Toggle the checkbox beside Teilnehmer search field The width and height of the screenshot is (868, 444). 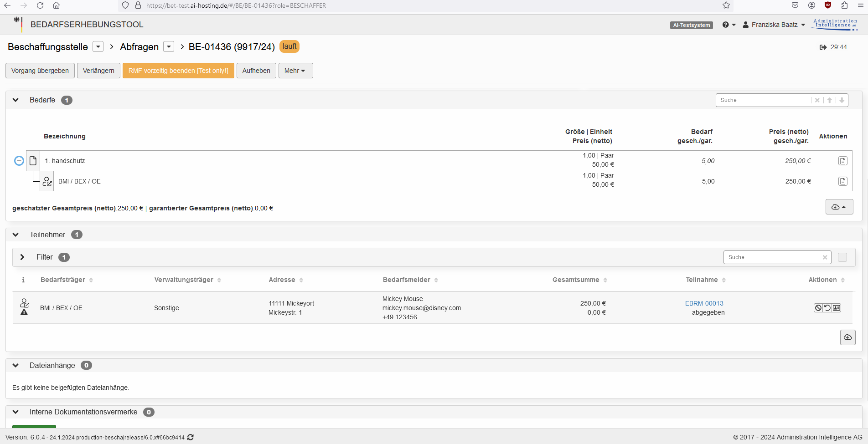842,257
